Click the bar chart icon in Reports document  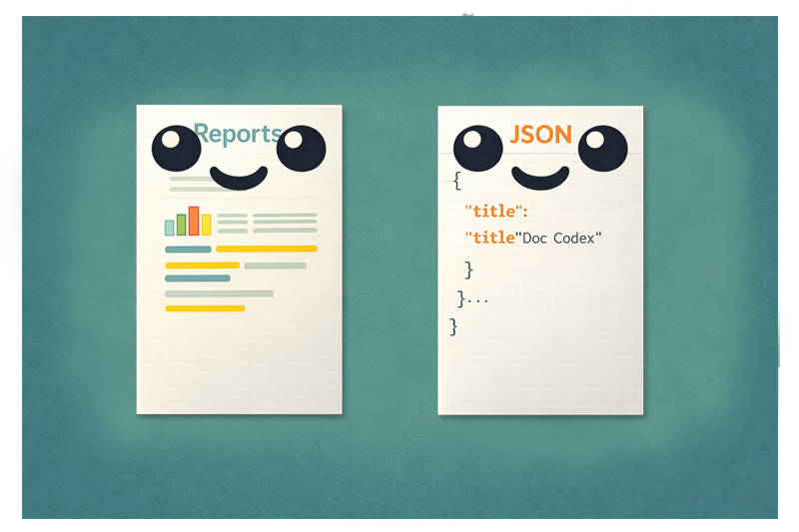point(188,222)
